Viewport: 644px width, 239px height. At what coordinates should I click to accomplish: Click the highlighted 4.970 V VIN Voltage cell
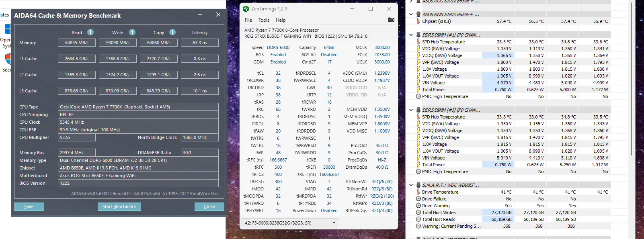pos(498,83)
